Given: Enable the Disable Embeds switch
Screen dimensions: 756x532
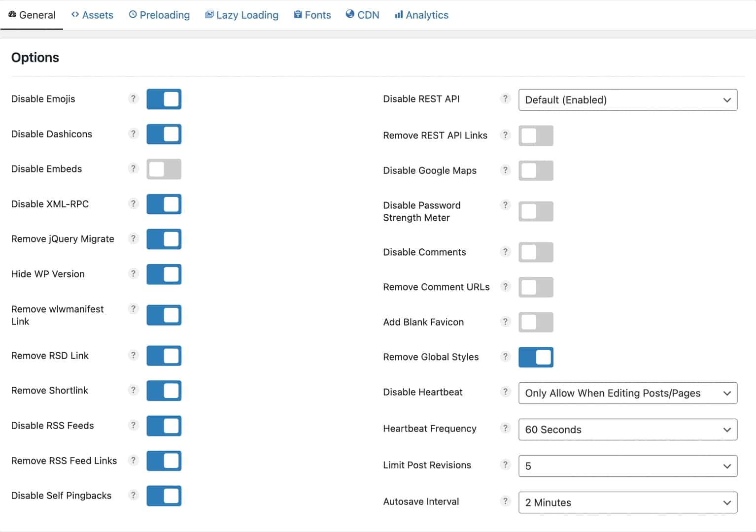Looking at the screenshot, I should pos(164,169).
